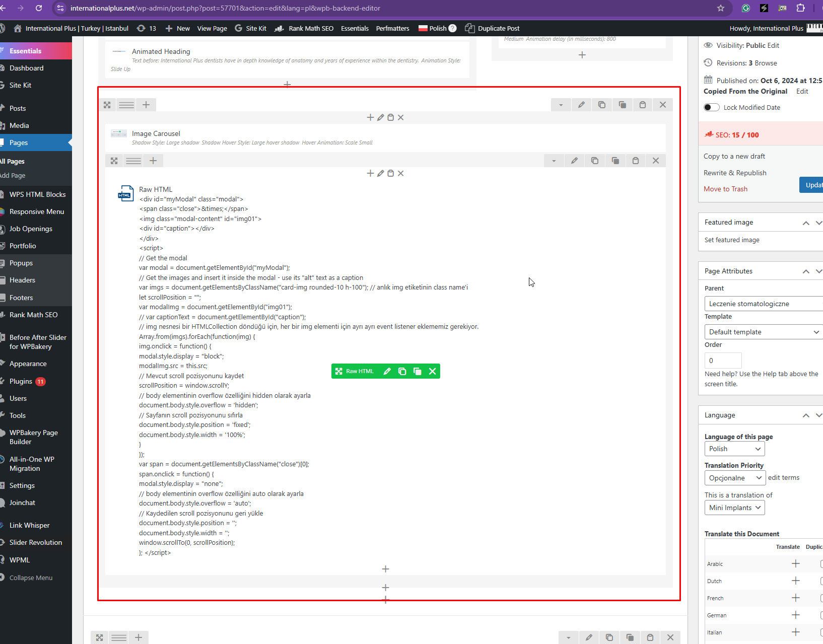The width and height of the screenshot is (823, 644).
Task: Edit visibility setting link
Action: (773, 45)
